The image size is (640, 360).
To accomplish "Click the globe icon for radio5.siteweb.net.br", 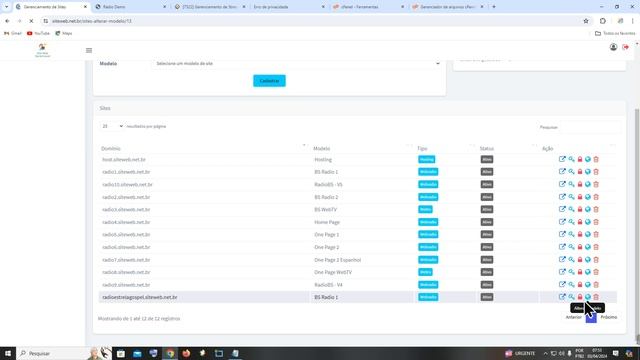I will pyautogui.click(x=588, y=234).
